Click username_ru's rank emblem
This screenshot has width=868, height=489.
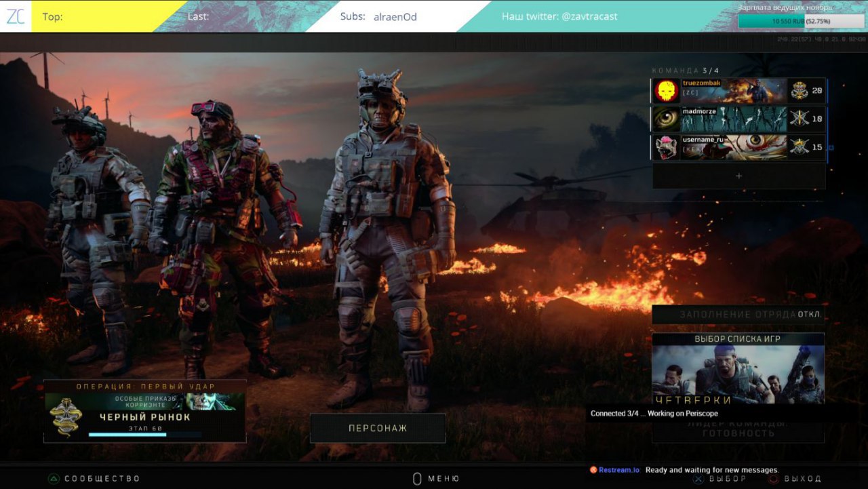799,147
